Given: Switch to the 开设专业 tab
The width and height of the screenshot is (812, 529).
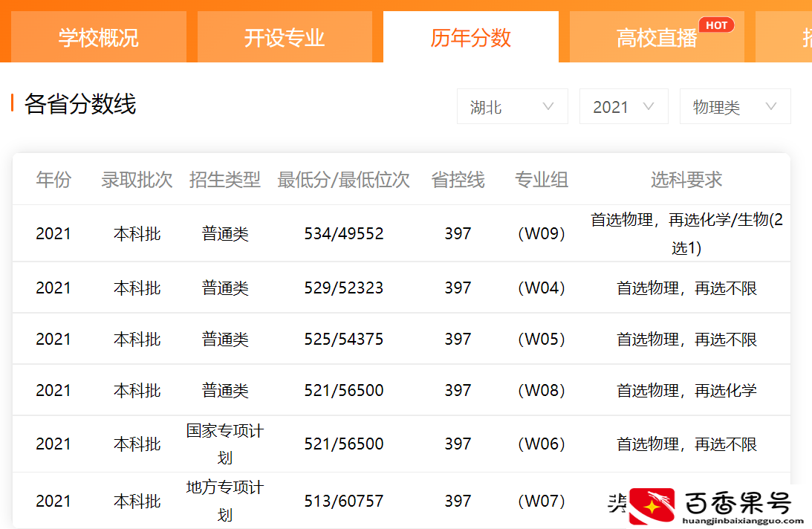Looking at the screenshot, I should tap(285, 37).
